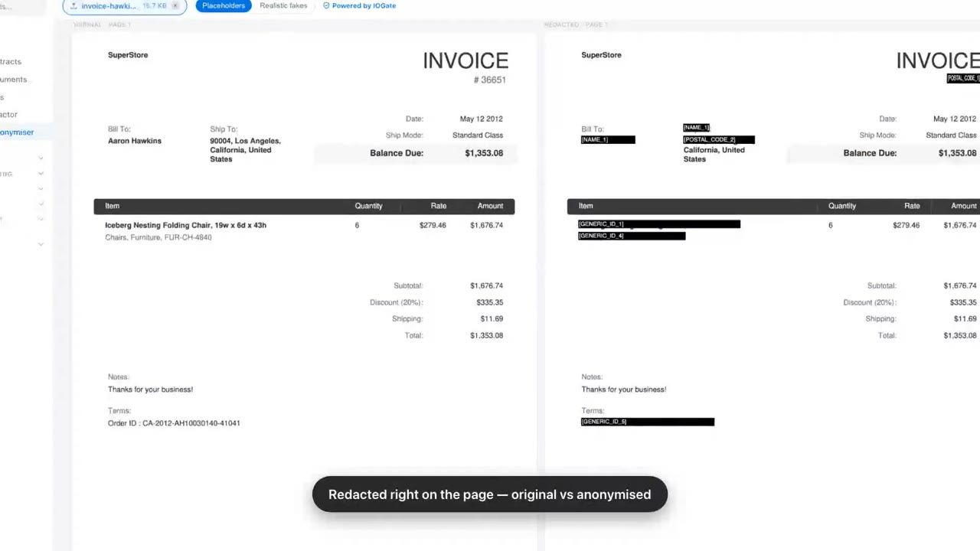Click the Quantity header in the redacted table
Viewport: 980px width, 551px height.
pyautogui.click(x=841, y=206)
